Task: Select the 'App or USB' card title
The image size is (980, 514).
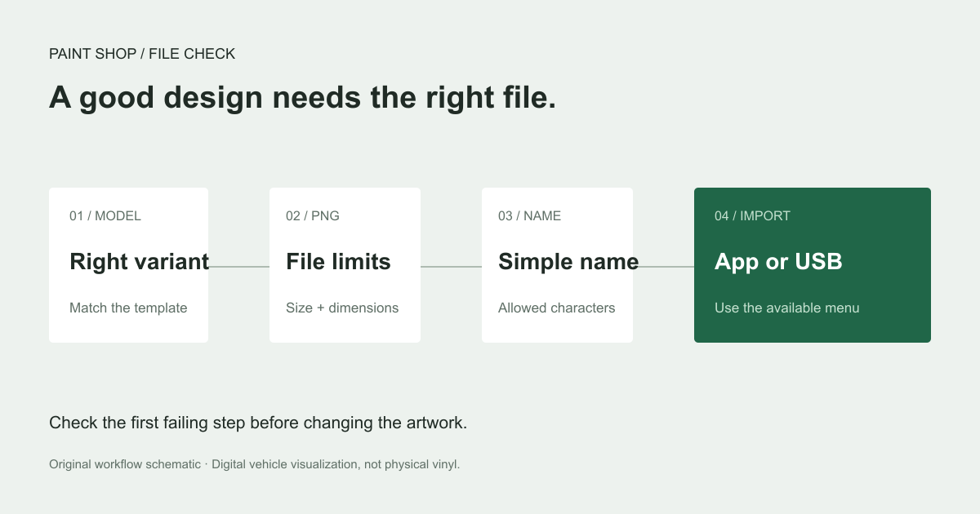Action: tap(778, 262)
